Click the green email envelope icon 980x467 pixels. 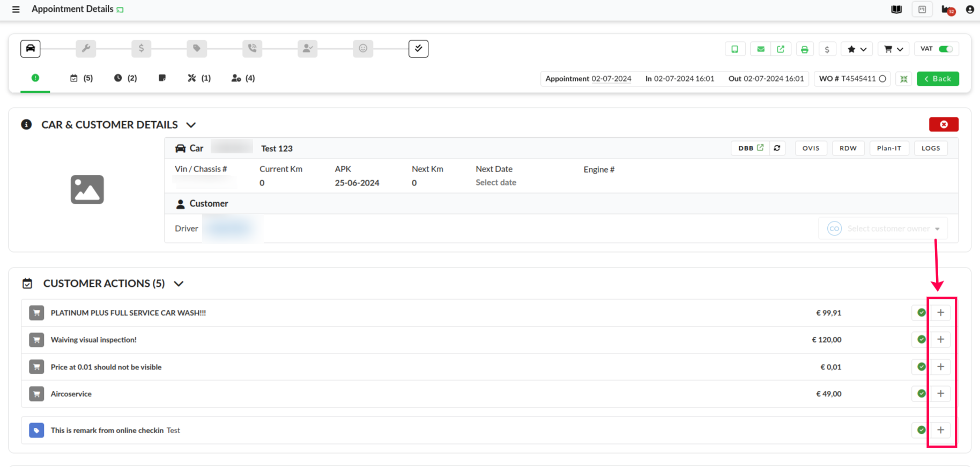(x=760, y=49)
